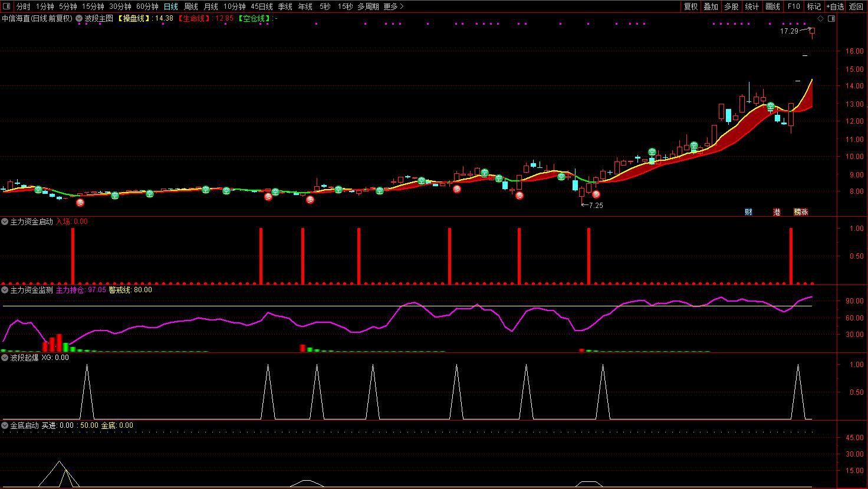The width and height of the screenshot is (868, 489).
Task: Open the 主力资金启动 indicator dropdown arrow
Action: click(5, 222)
